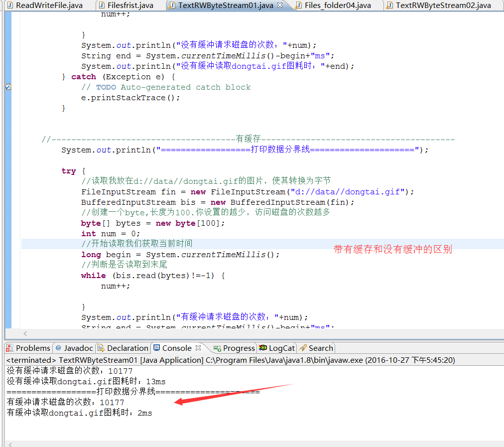
Task: Click the '//开始读取我们获取当前时间' comment line
Action: pyautogui.click(x=136, y=244)
